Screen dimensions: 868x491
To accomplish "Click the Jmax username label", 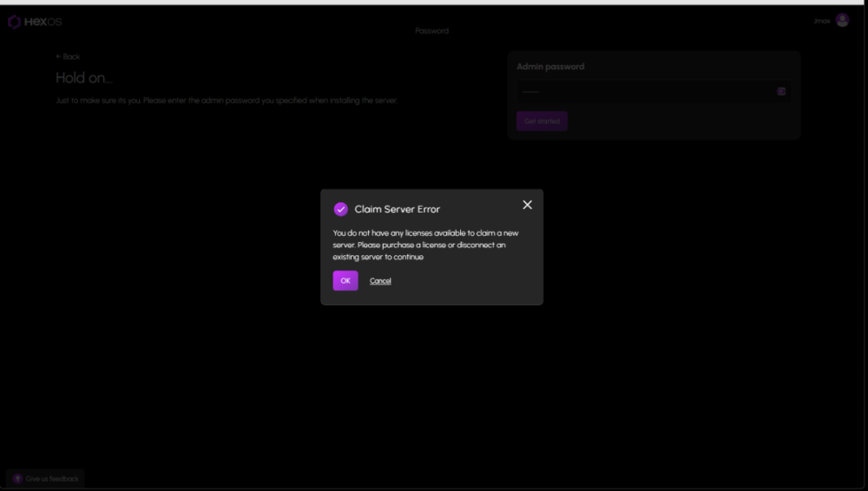I will click(821, 21).
